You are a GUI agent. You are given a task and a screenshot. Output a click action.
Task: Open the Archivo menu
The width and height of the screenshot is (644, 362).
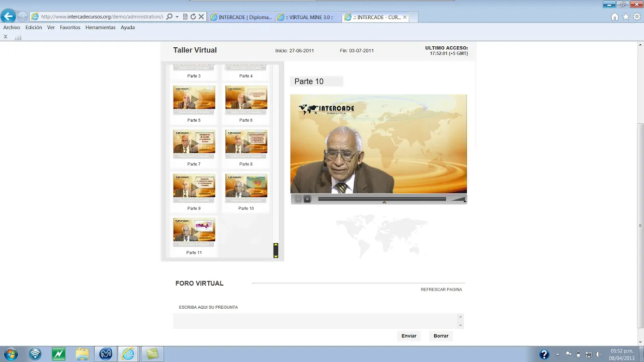pos(12,28)
